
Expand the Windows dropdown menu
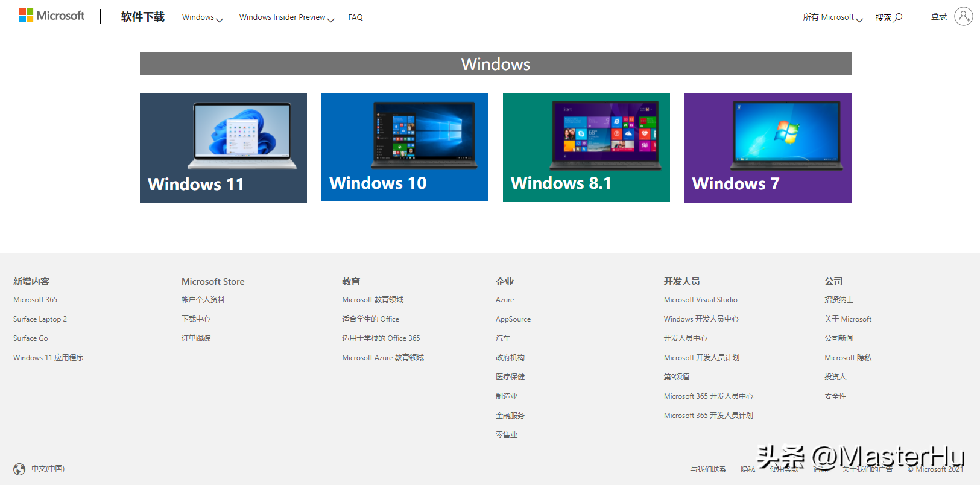[202, 17]
